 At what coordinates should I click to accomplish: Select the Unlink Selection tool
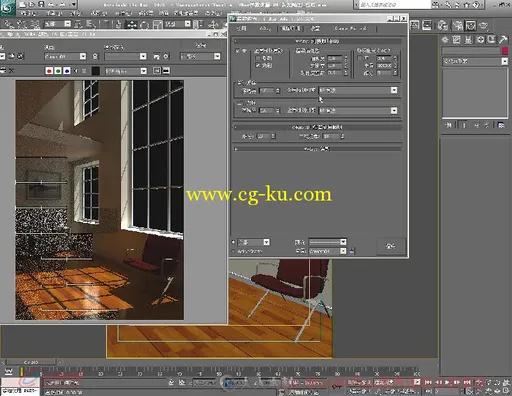[x=22, y=24]
